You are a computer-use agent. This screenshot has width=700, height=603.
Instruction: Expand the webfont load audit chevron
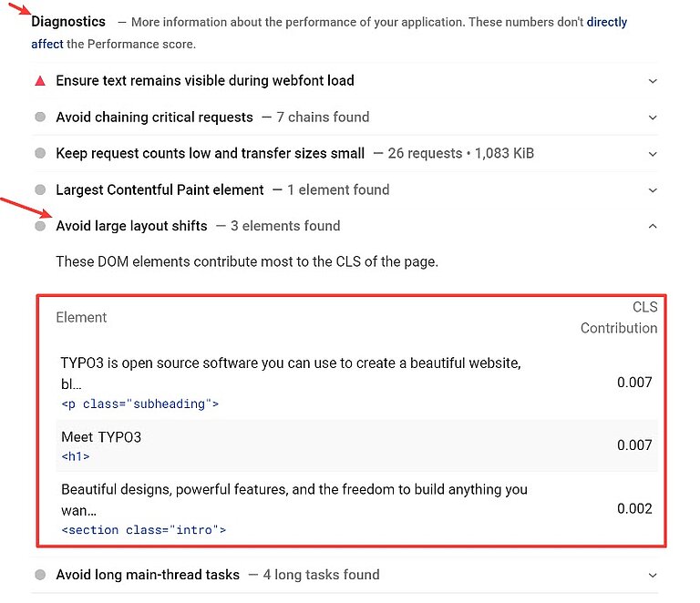tap(653, 81)
